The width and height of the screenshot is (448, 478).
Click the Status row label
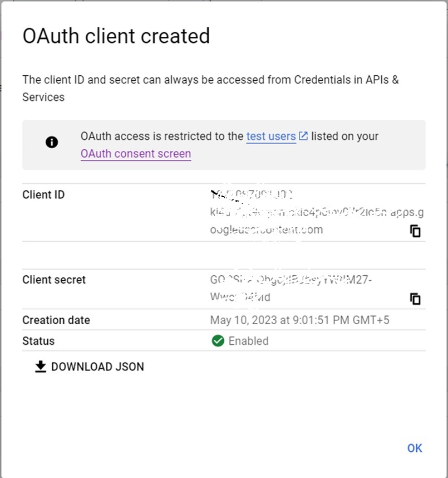(x=38, y=341)
